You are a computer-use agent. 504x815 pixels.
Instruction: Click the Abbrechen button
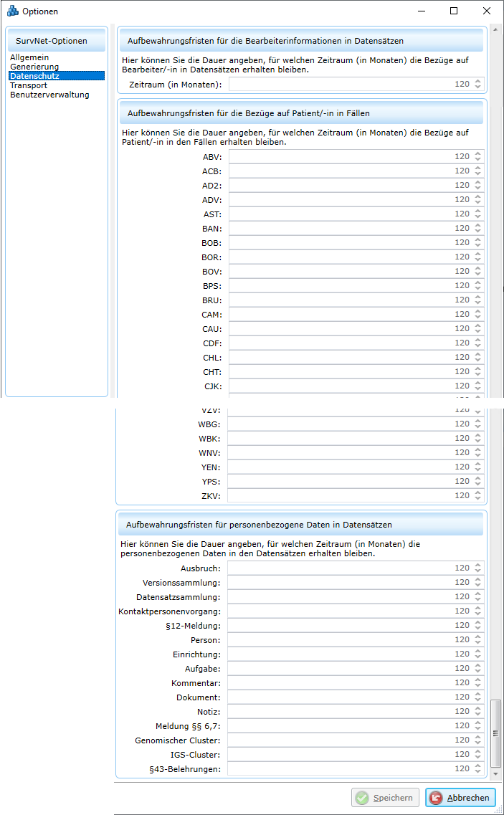460,798
